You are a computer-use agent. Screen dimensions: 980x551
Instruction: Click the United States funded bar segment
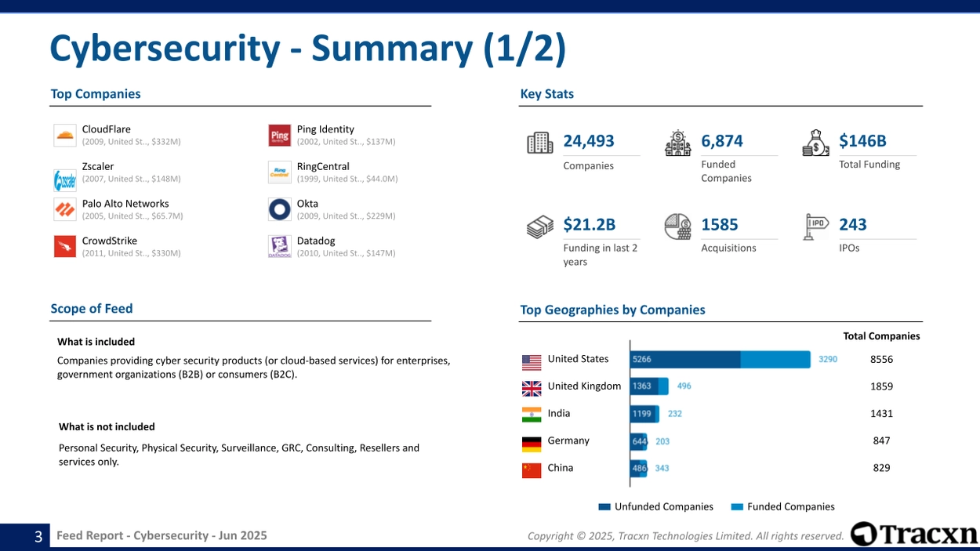pos(775,359)
